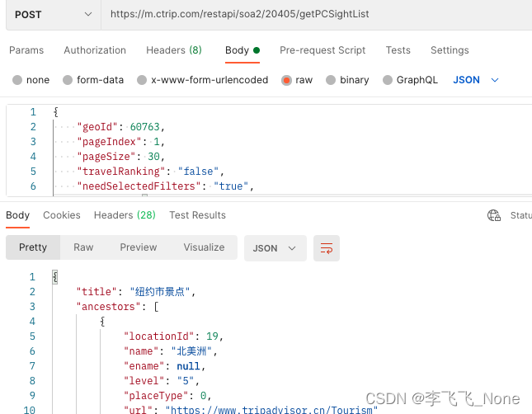Viewport: 532px width, 414px height.
Task: Expand the request body JSON format dropdown
Action: [x=477, y=80]
